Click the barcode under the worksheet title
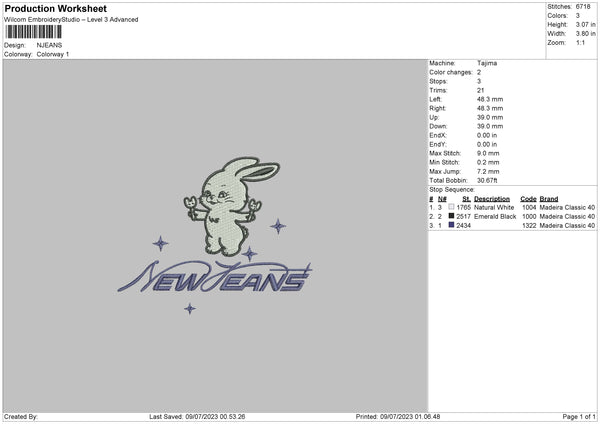Viewport: 600px width, 424px height. pos(33,32)
